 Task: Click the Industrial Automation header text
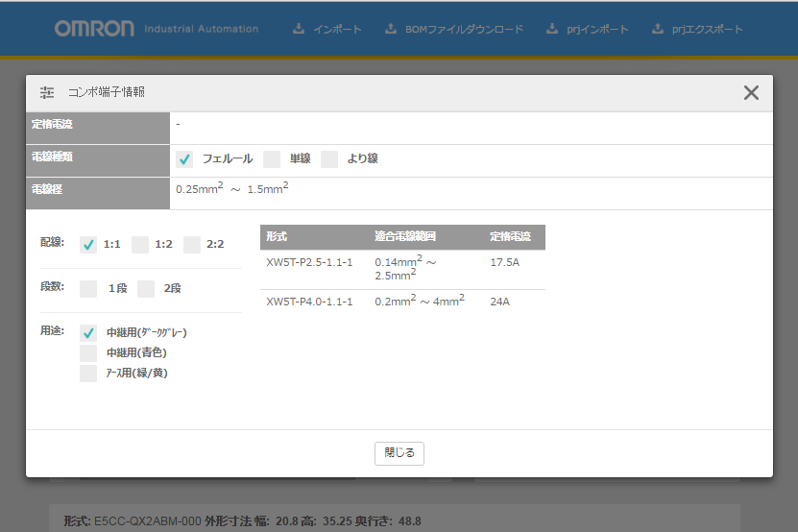(201, 29)
